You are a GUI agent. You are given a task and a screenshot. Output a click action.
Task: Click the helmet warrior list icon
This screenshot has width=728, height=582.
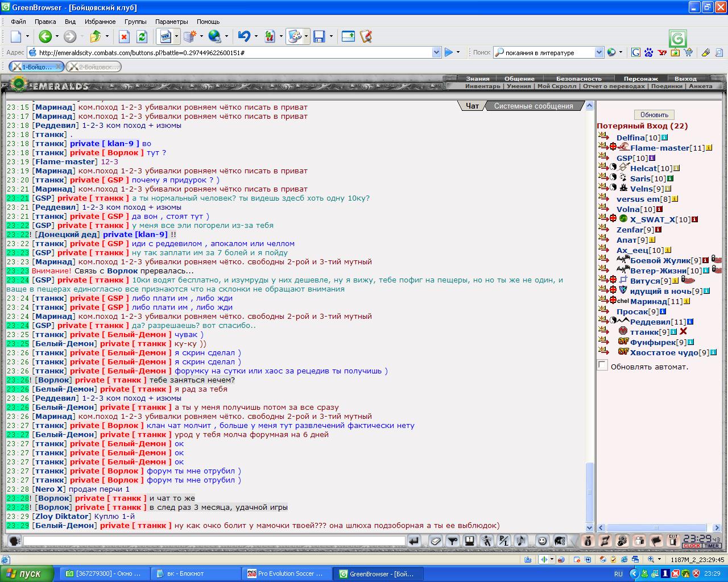point(559,541)
